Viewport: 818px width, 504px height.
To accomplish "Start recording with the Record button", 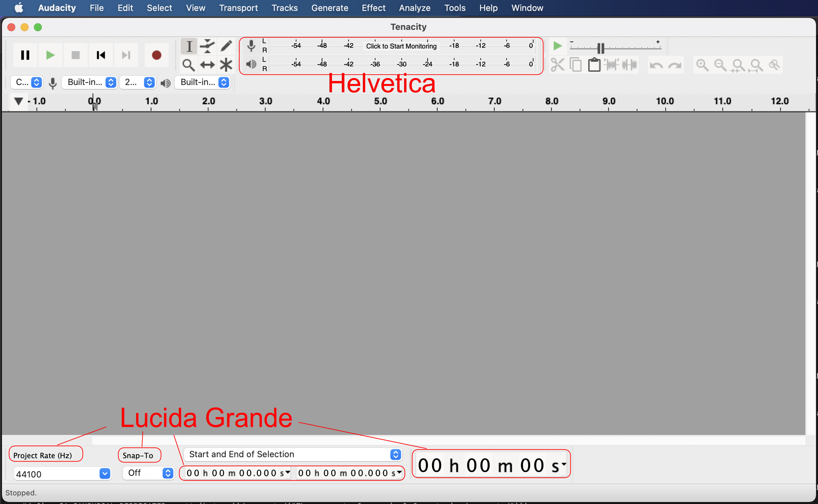I will [x=157, y=55].
